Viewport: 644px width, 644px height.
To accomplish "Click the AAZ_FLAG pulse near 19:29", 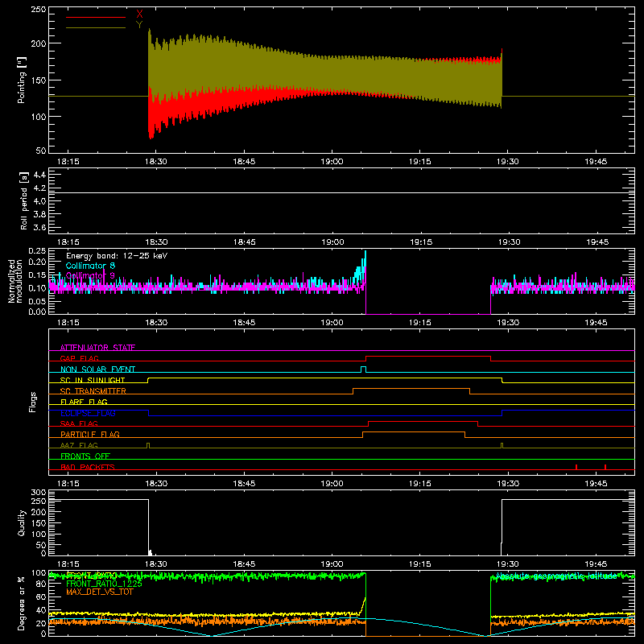I will (502, 445).
